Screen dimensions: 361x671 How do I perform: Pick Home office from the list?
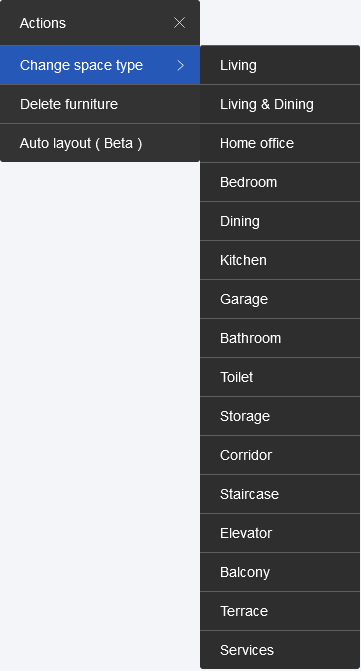280,143
